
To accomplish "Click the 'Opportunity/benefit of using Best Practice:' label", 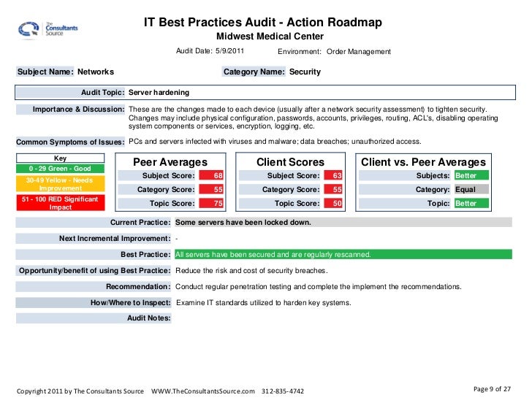I will (x=94, y=271).
